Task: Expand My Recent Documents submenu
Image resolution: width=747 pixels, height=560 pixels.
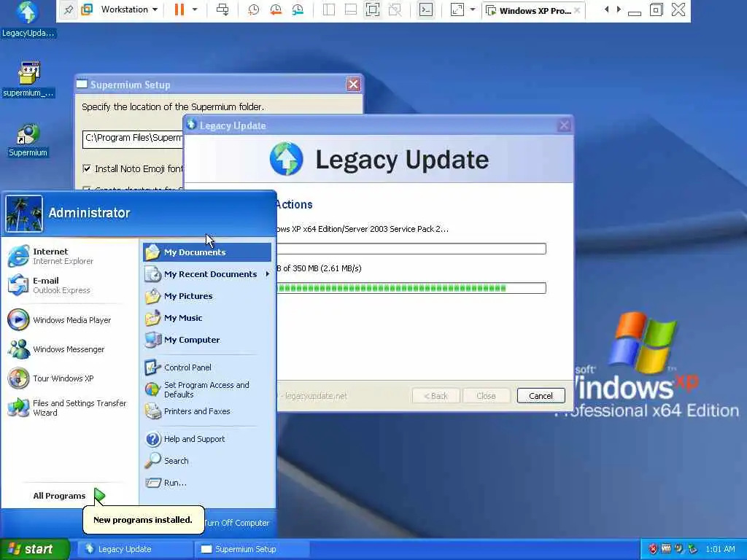Action: pos(206,274)
